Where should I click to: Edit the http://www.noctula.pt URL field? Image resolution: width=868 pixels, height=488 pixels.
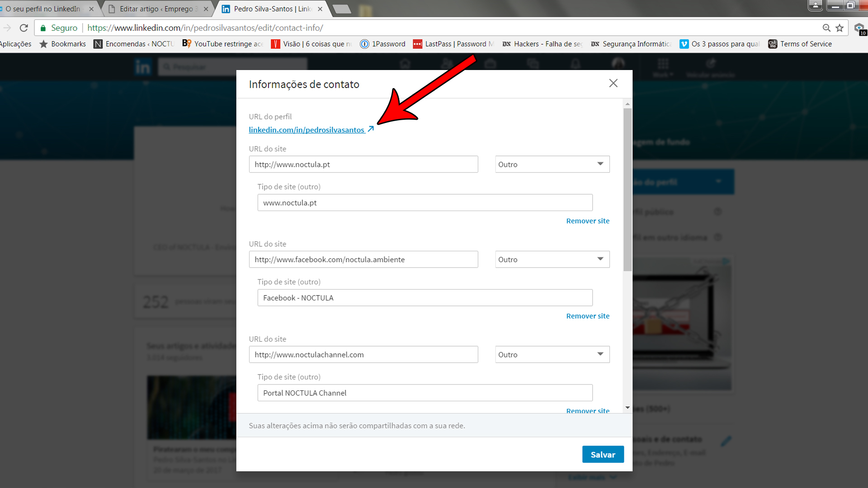(363, 164)
